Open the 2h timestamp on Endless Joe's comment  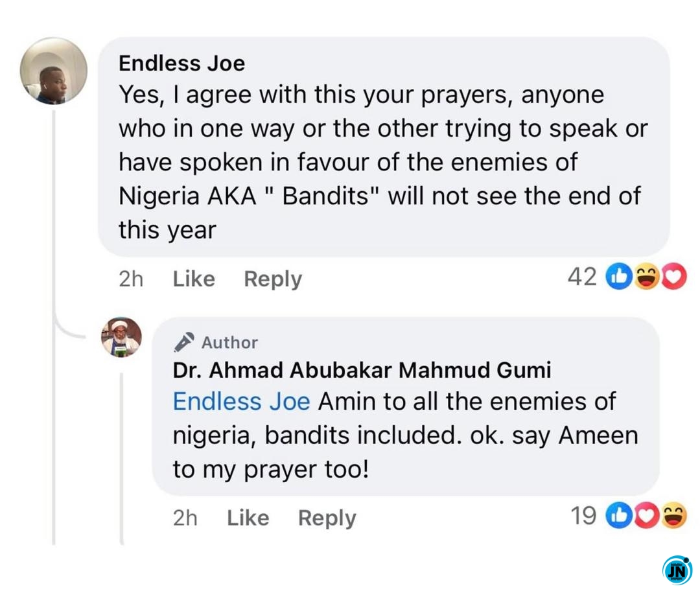131,279
